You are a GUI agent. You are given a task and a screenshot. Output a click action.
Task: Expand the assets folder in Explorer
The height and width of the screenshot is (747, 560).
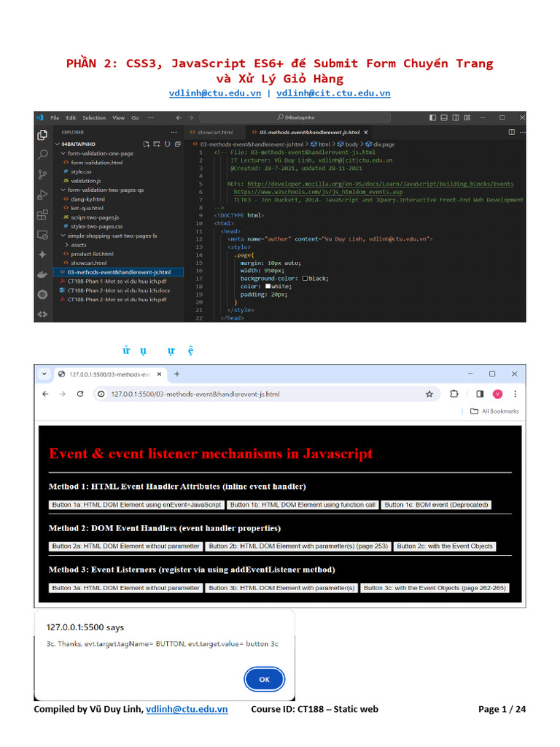78,245
